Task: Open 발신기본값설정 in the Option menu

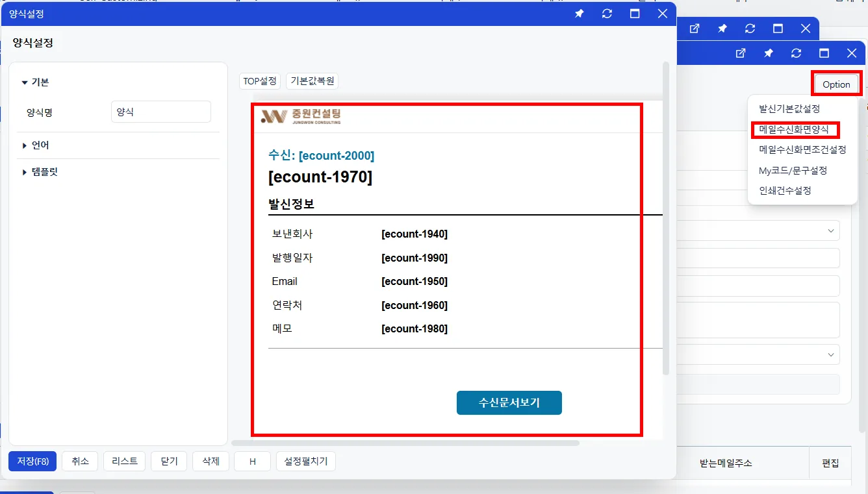Action: click(789, 108)
